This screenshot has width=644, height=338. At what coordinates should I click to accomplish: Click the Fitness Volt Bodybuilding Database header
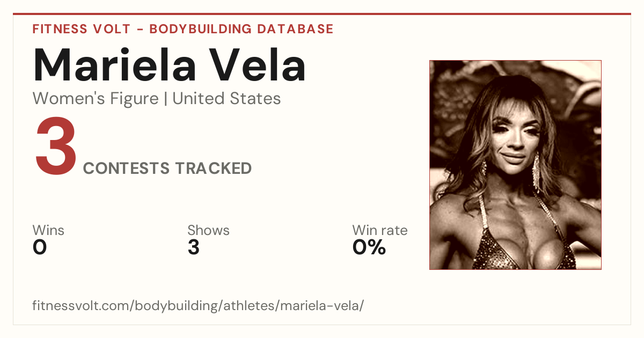click(x=183, y=29)
